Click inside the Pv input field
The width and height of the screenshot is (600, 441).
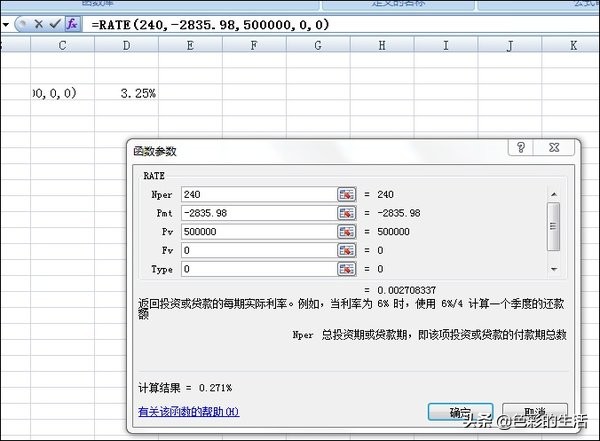click(259, 232)
